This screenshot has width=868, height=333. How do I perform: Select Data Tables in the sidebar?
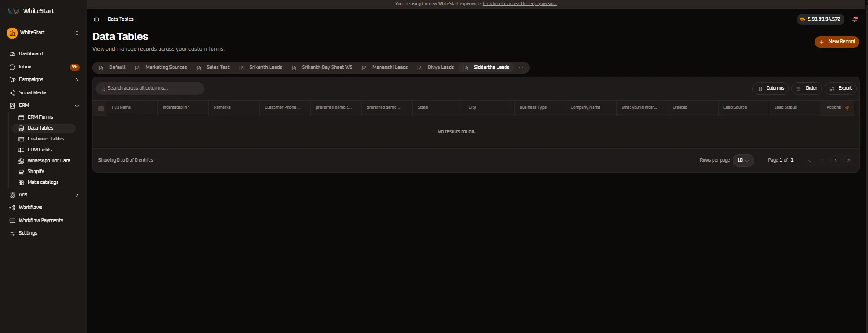43,128
